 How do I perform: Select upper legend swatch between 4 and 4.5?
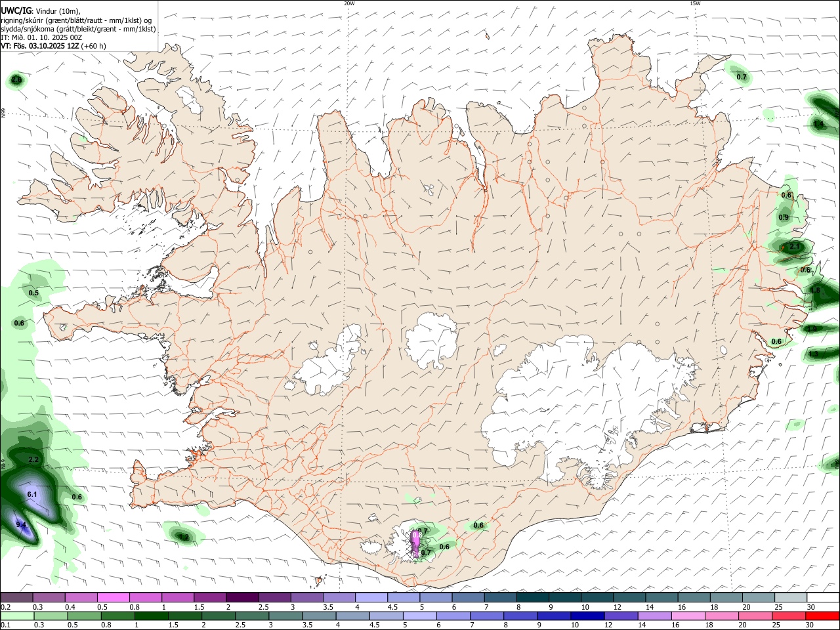click(371, 597)
